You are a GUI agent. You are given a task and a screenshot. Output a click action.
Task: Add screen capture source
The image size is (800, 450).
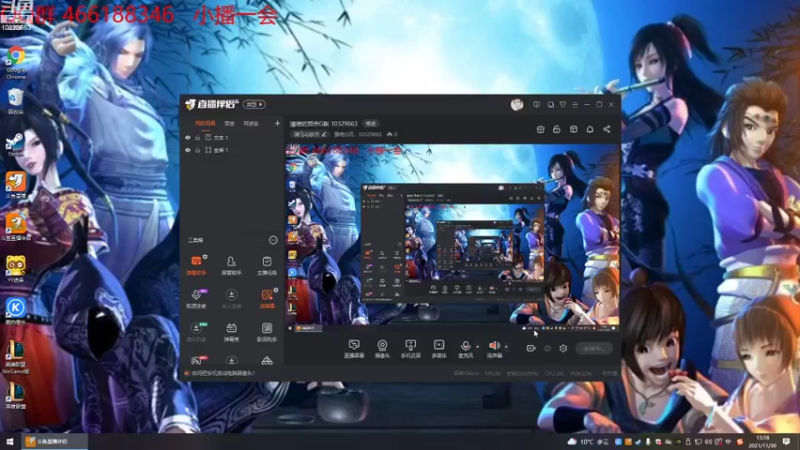pos(354,348)
